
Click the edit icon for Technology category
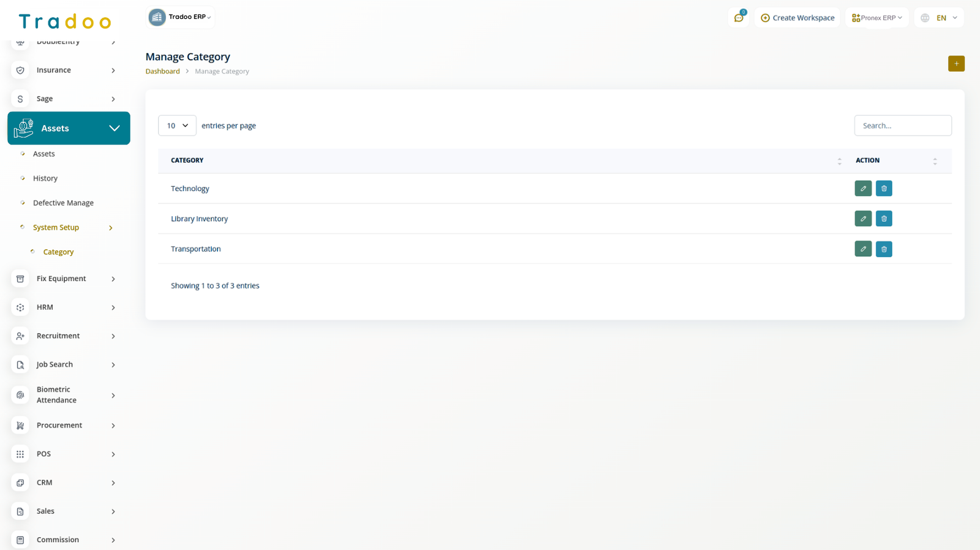862,189
